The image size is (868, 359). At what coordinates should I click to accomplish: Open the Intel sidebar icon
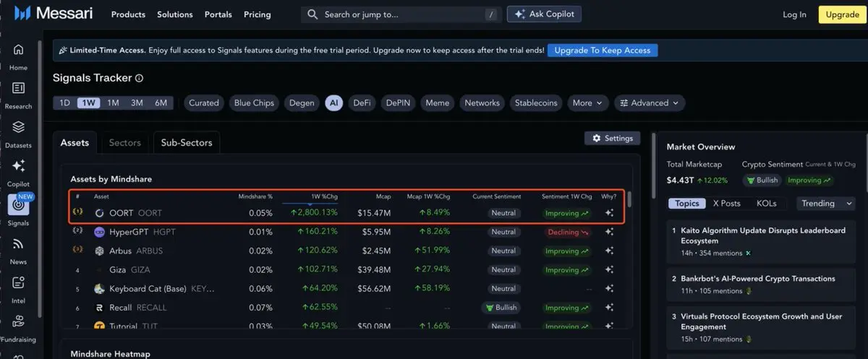click(18, 283)
